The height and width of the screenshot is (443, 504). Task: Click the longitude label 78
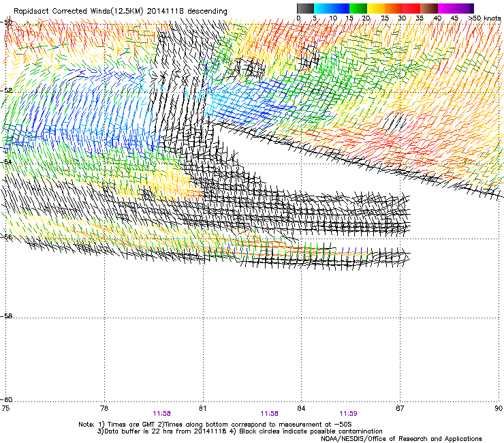tap(104, 408)
